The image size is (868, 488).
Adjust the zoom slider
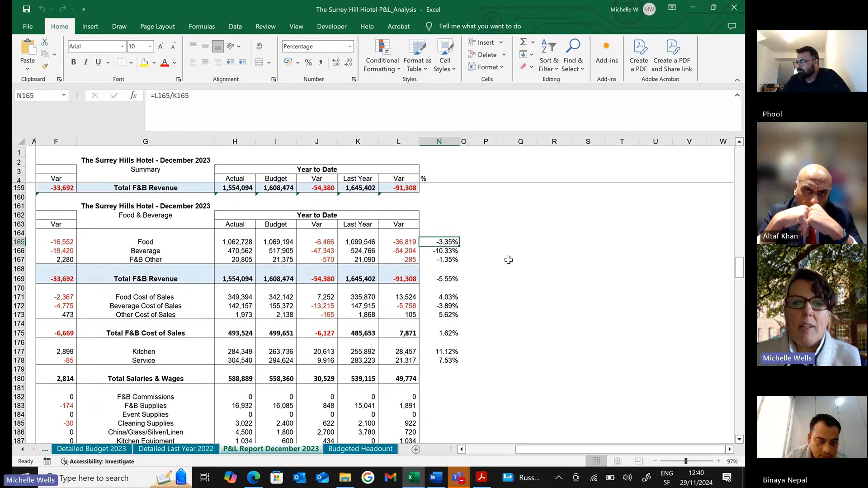point(686,461)
